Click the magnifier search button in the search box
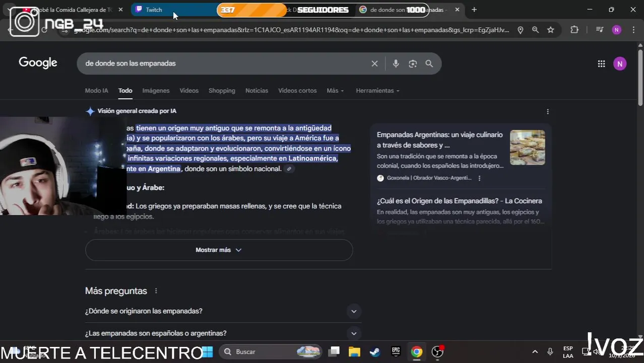Image resolution: width=644 pixels, height=363 pixels. 429,64
